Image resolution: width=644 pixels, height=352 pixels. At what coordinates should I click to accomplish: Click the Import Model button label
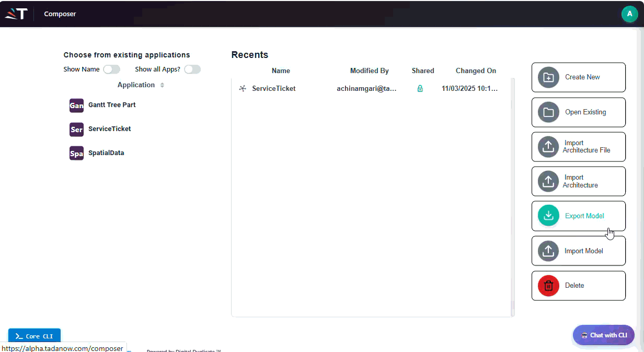[584, 251]
